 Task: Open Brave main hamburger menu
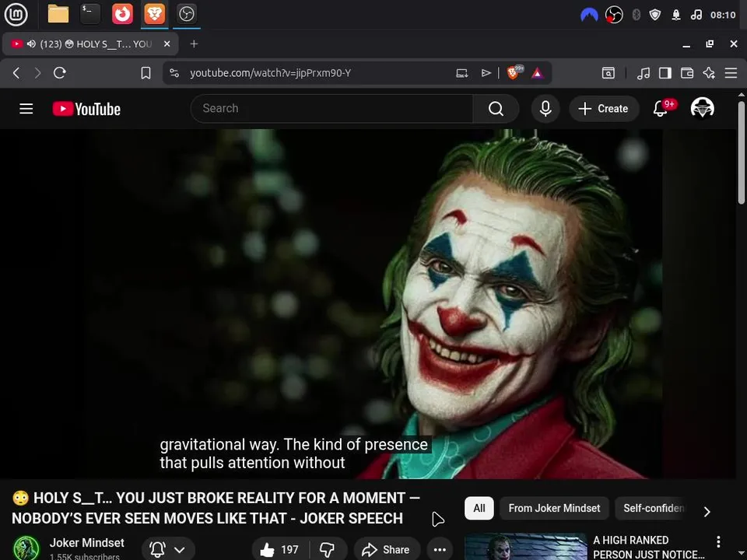[731, 73]
